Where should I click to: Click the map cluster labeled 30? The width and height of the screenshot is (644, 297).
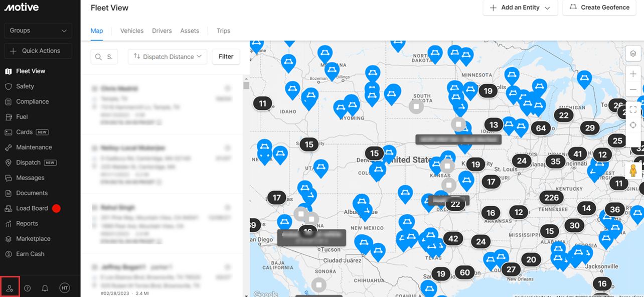pyautogui.click(x=574, y=225)
